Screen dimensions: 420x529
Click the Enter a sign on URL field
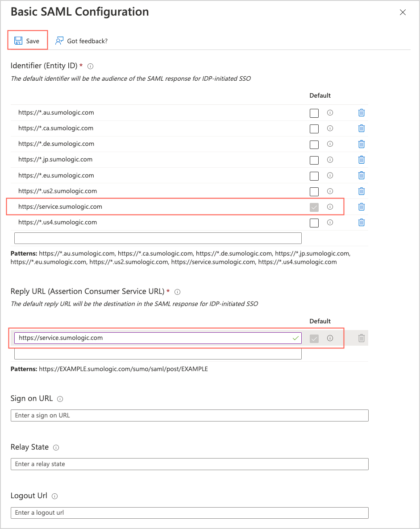coord(189,415)
